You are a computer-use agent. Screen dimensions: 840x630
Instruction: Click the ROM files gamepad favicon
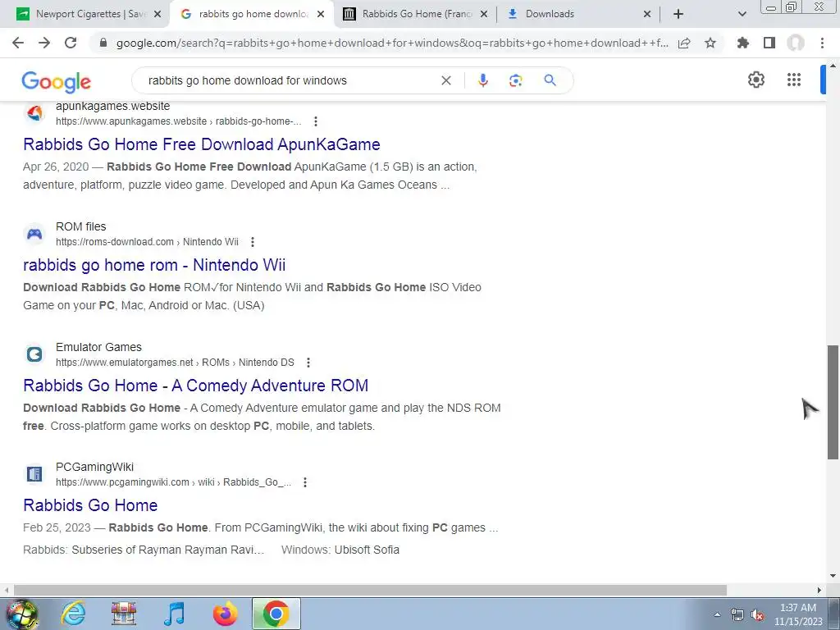[34, 234]
